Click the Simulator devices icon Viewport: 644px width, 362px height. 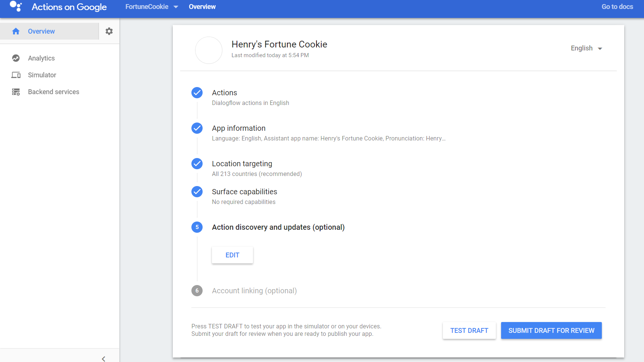click(x=16, y=75)
